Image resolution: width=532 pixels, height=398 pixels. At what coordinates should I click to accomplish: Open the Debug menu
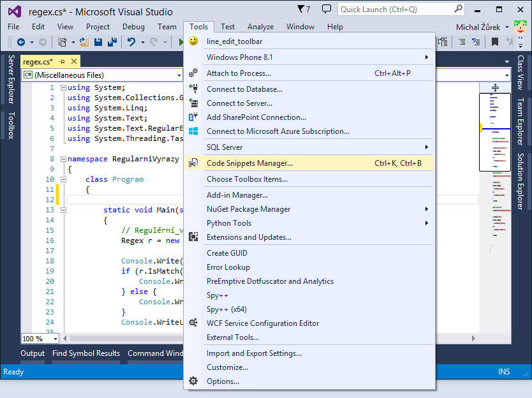click(133, 27)
